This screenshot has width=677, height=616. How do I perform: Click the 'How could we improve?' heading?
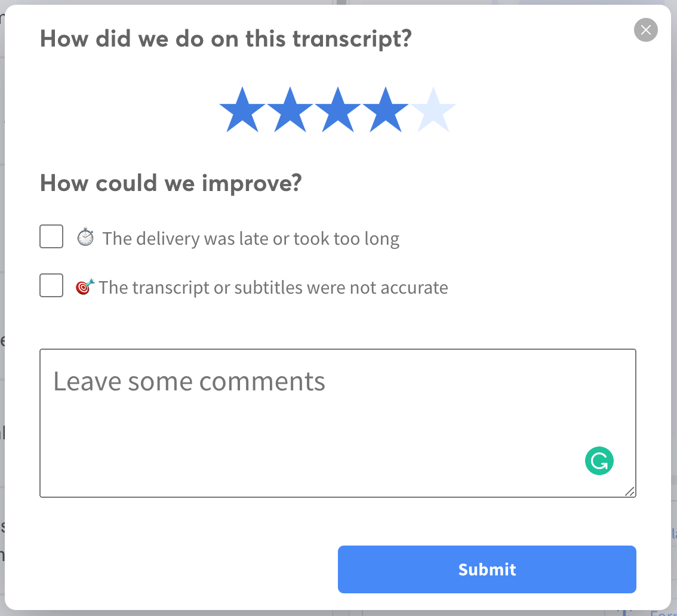coord(171,183)
